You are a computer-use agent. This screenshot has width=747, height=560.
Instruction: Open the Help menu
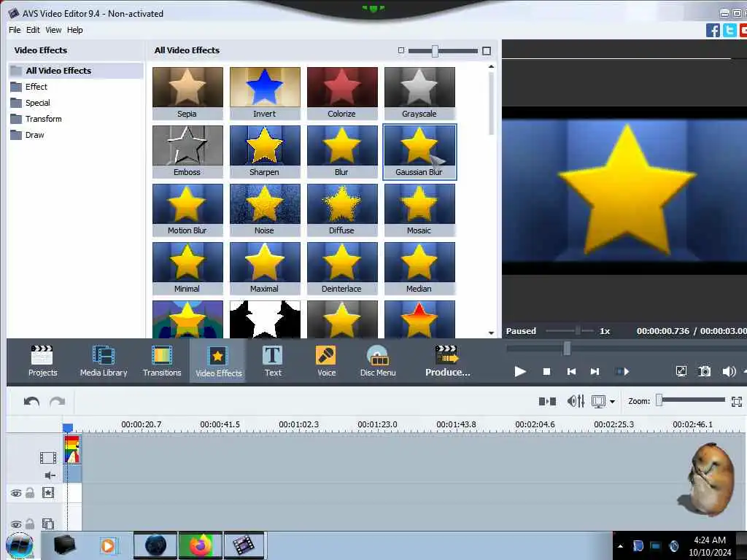75,29
